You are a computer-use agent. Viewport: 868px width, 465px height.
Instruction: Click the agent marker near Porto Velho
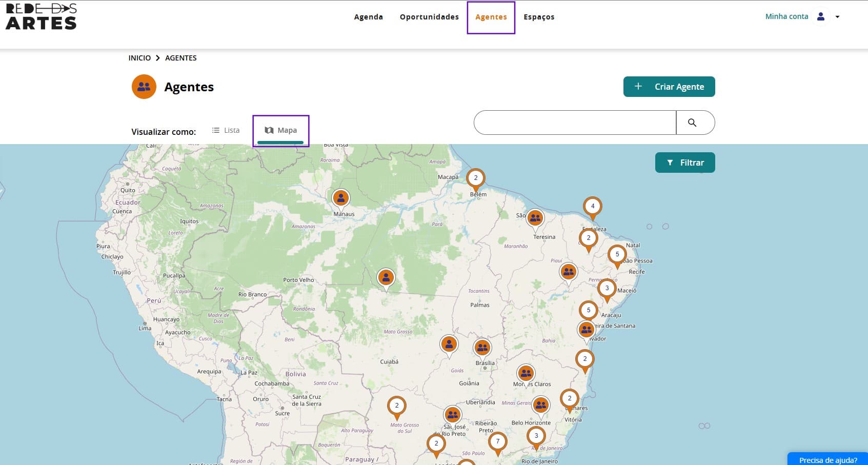pyautogui.click(x=386, y=277)
